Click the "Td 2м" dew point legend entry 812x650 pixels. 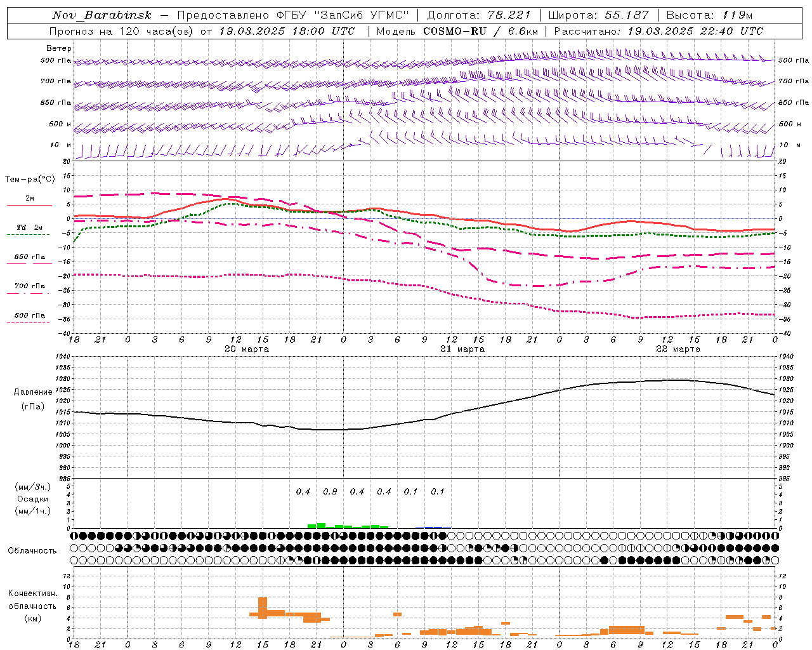[30, 227]
